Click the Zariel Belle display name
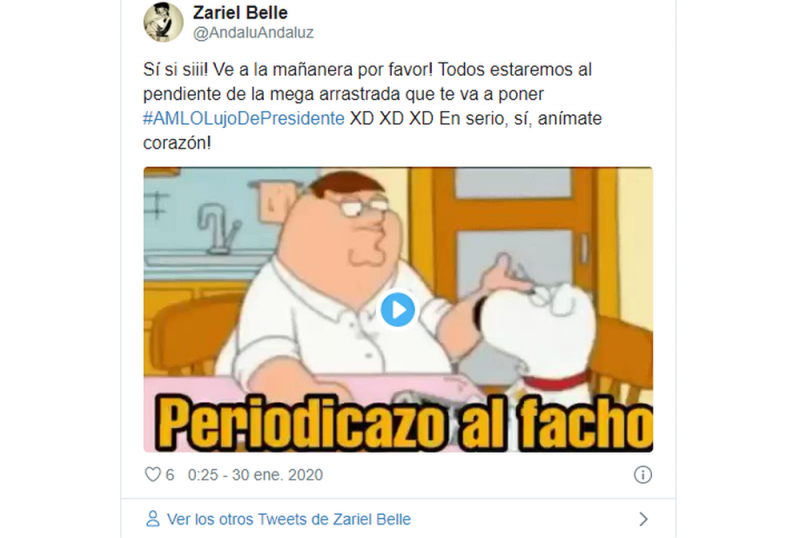Screen dimensions: 800x538 (240, 12)
